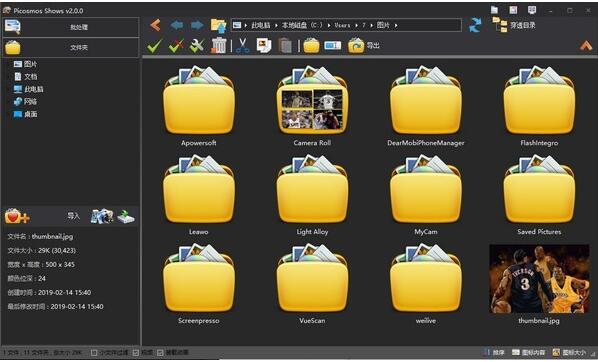Click the go-up-one-folder icon
Image resolution: width=598 pixels, height=362 pixels.
[219, 25]
